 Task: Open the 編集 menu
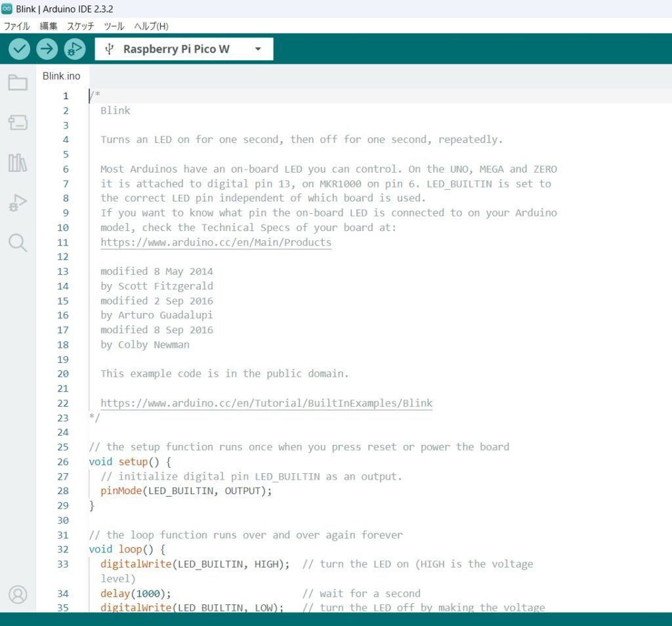[x=49, y=26]
